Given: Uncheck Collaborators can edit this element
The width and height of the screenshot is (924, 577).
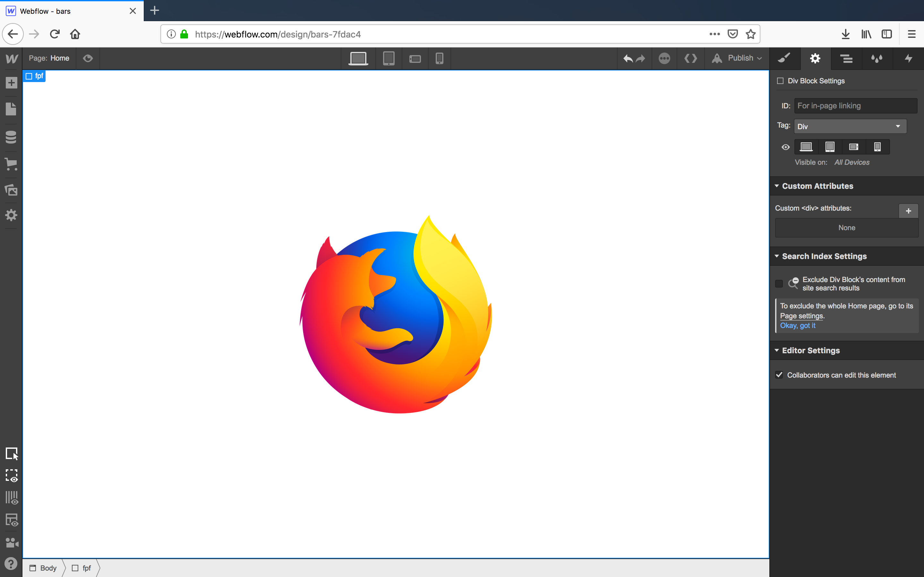Looking at the screenshot, I should tap(780, 375).
